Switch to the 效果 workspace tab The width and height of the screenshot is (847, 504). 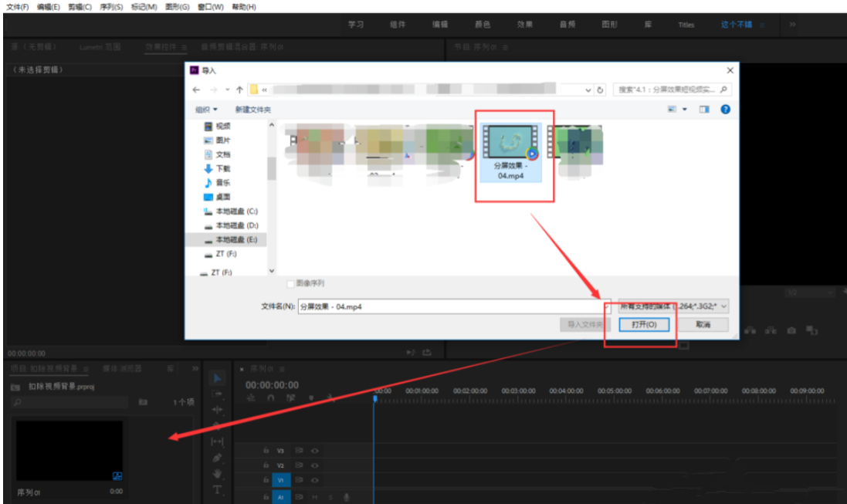(524, 24)
